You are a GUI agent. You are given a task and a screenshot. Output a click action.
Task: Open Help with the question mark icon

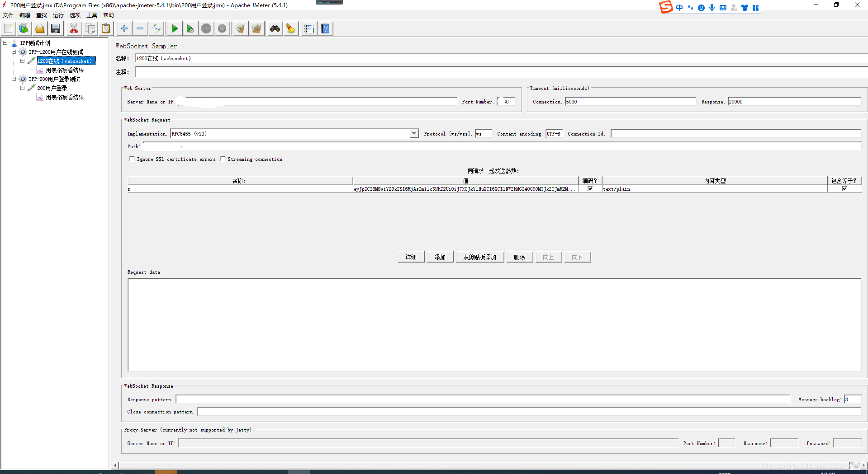point(325,29)
